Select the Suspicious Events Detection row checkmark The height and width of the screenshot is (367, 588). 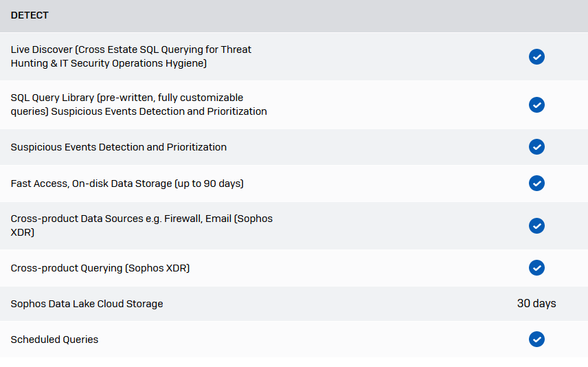coord(536,146)
